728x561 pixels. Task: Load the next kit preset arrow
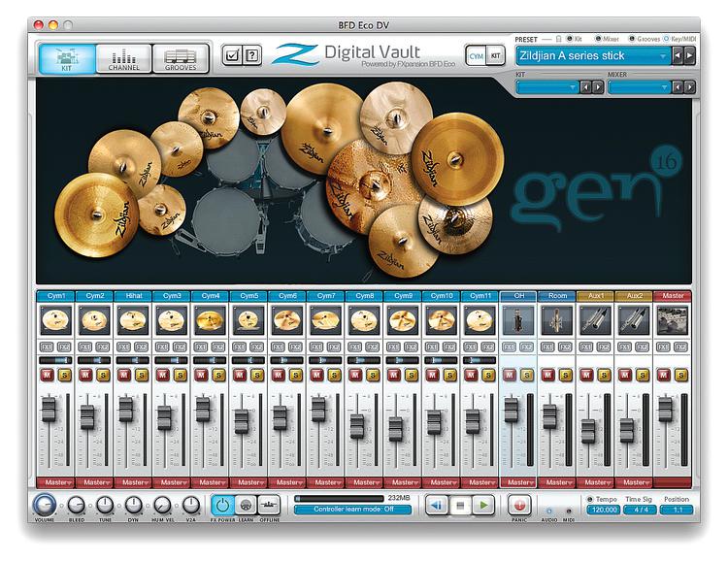tap(598, 87)
